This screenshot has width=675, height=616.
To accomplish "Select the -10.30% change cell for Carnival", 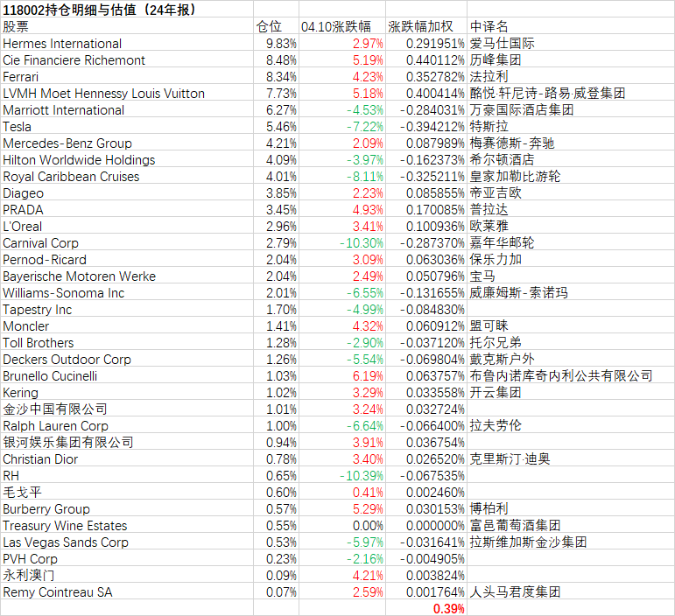I will (x=341, y=242).
